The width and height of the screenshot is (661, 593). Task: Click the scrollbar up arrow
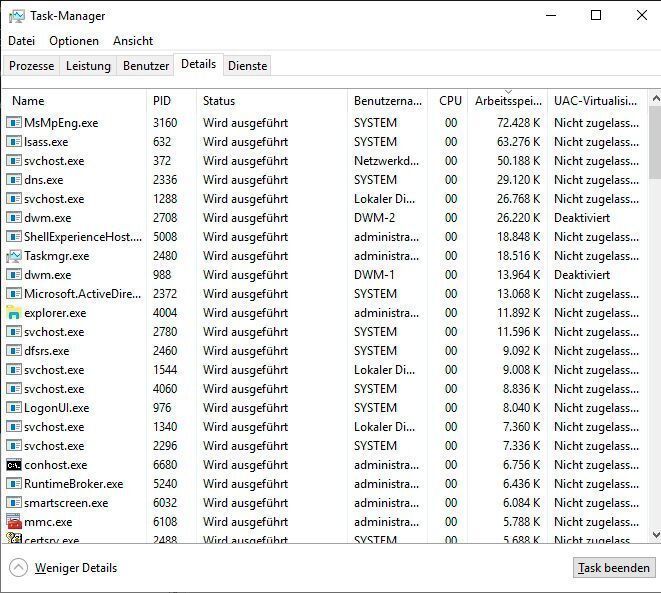(x=656, y=99)
